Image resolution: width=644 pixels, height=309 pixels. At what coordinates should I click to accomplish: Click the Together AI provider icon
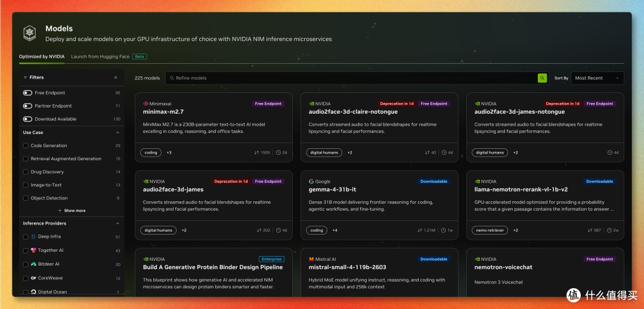click(x=33, y=250)
